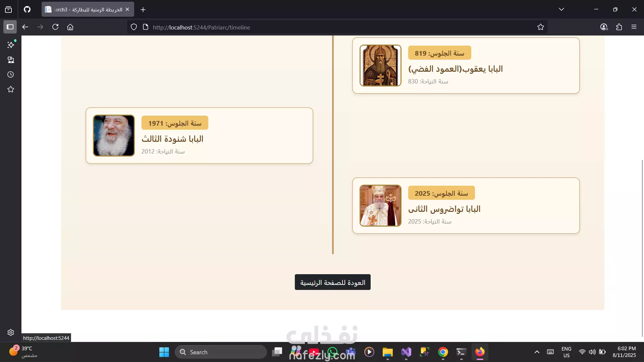Open the battery status tray icon

coord(602,352)
